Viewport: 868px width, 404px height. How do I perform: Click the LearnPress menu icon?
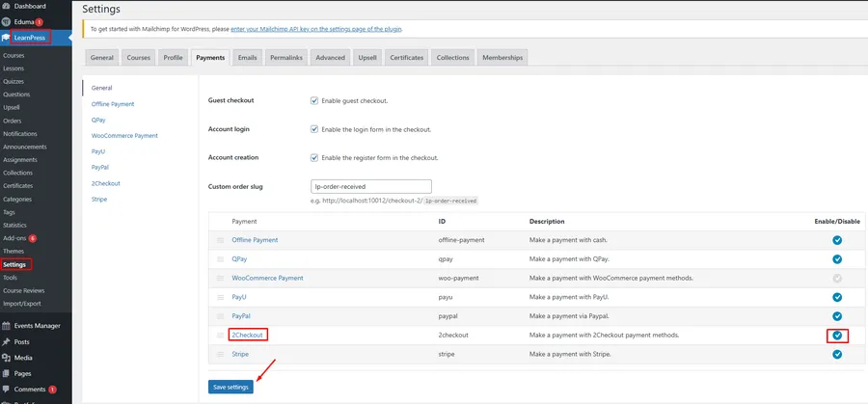(x=7, y=39)
